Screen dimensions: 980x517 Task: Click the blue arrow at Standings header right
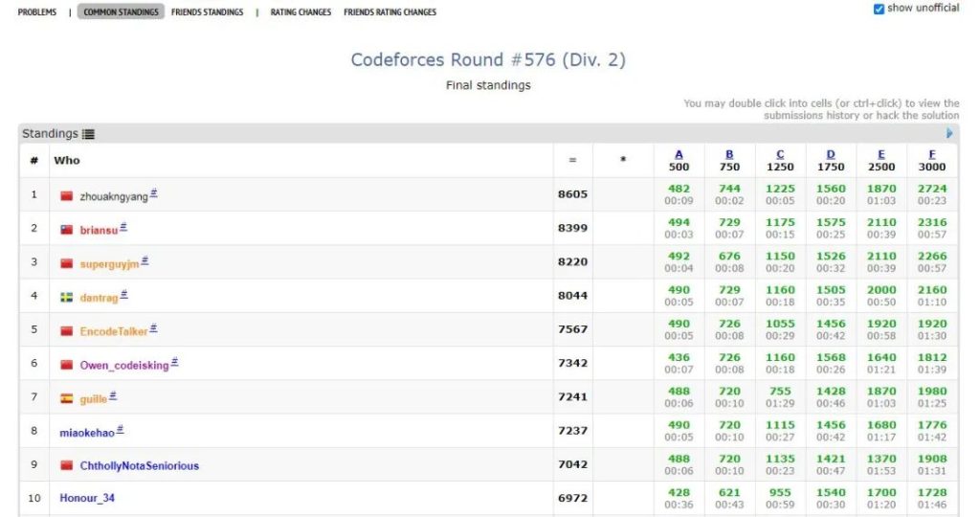pyautogui.click(x=949, y=133)
